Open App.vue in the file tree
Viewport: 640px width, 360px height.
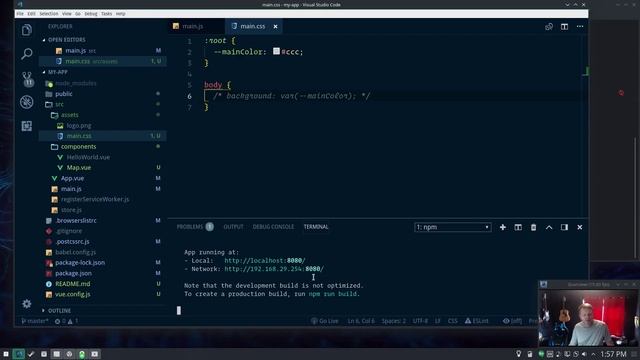click(72, 178)
